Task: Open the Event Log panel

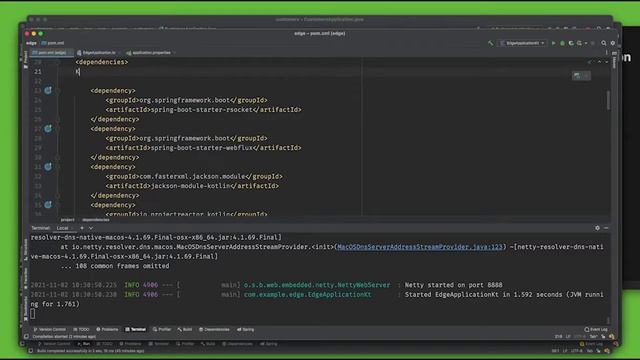Action: 596,329
